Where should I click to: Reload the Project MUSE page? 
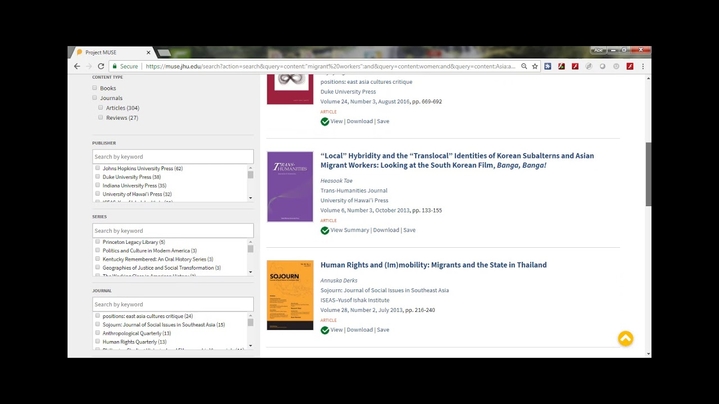[x=101, y=66]
